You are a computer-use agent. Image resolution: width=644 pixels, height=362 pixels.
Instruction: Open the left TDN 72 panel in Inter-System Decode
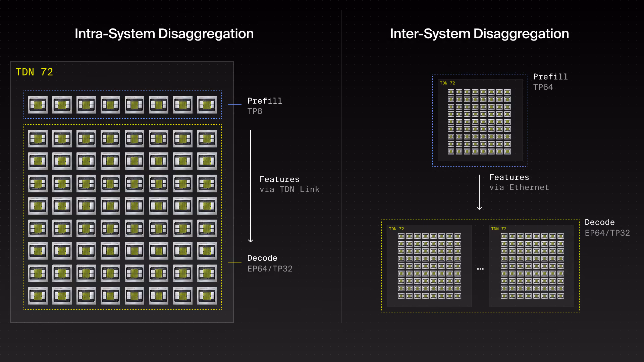point(429,266)
